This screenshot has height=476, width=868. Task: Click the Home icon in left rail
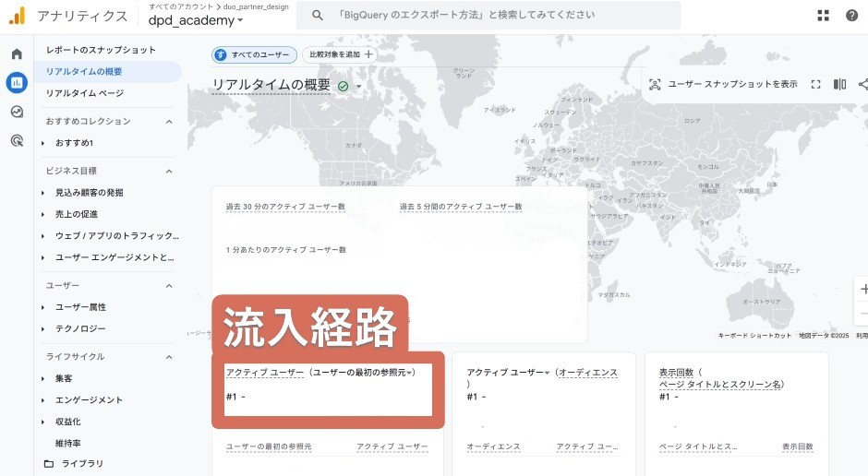(17, 54)
